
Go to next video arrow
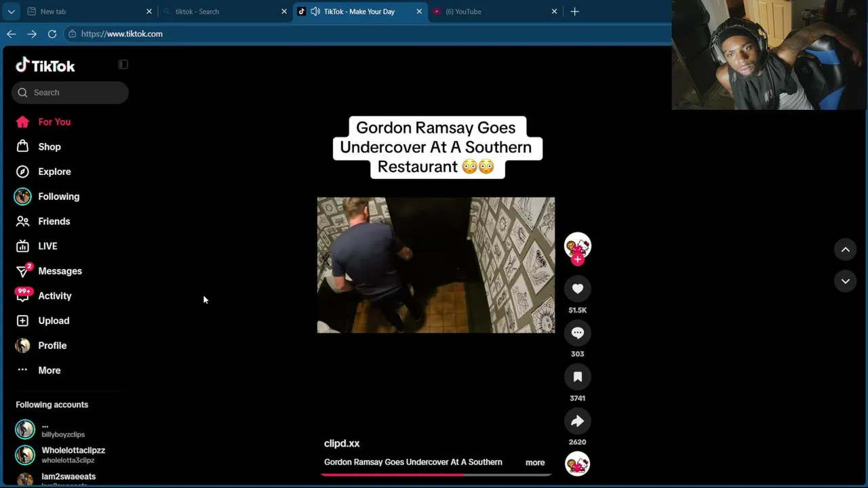coord(846,281)
